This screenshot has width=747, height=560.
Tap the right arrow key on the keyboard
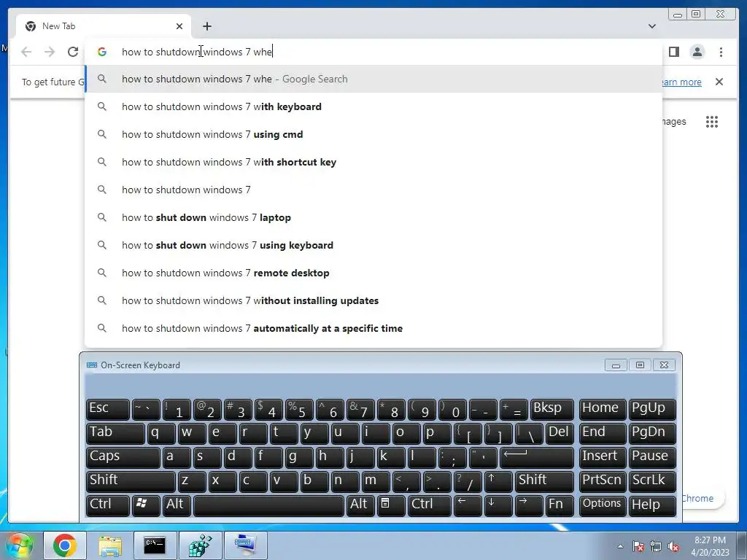point(528,505)
